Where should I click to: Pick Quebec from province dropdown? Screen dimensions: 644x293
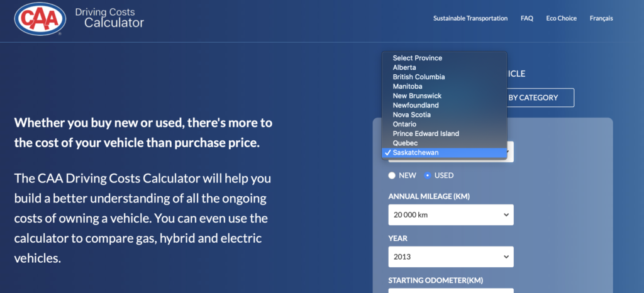(445, 143)
